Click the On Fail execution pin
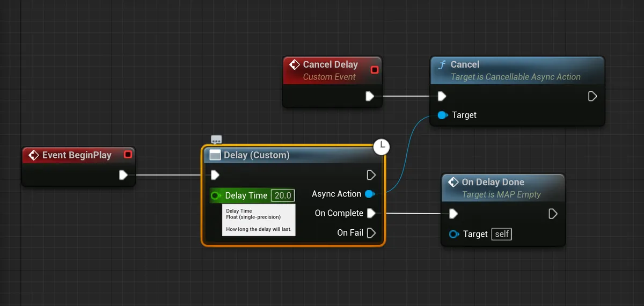 (x=371, y=232)
